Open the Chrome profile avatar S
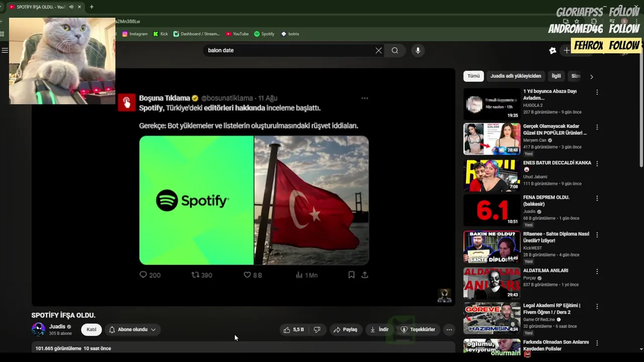The image size is (644, 362). tap(624, 22)
